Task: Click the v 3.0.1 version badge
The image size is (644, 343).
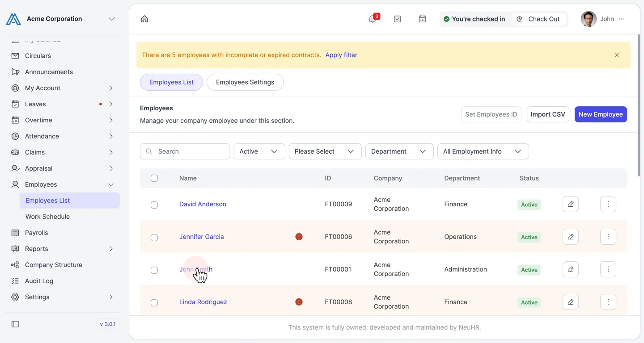Action: click(x=108, y=324)
